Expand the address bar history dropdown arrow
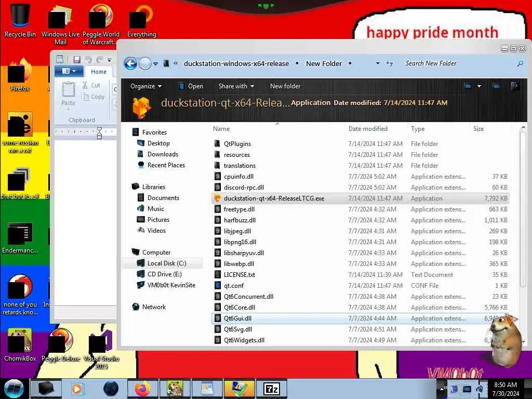This screenshot has width=532, height=399. click(378, 63)
